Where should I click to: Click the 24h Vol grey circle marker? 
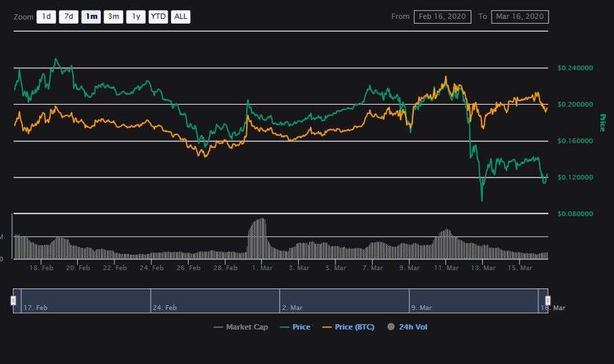[x=391, y=327]
